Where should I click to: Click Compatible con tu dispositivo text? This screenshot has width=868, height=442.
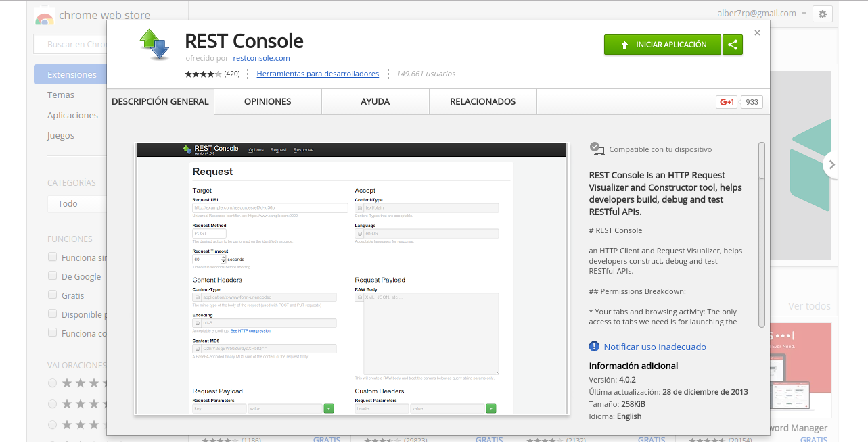pyautogui.click(x=660, y=149)
